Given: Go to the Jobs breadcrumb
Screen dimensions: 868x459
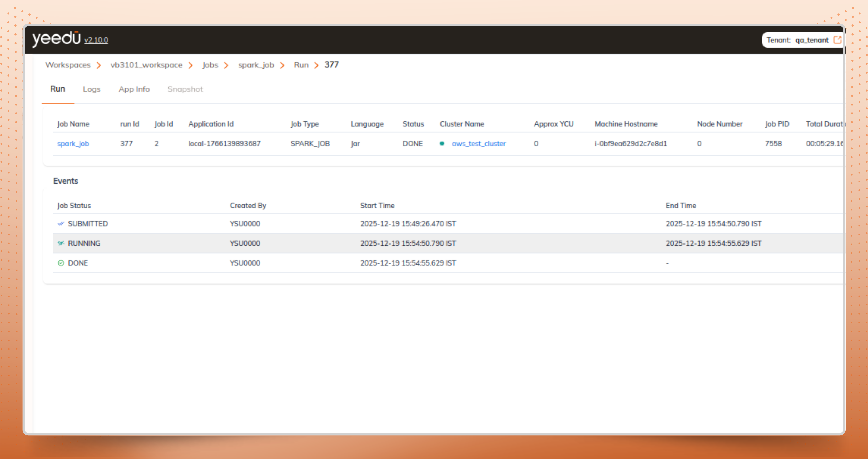Looking at the screenshot, I should tap(210, 65).
